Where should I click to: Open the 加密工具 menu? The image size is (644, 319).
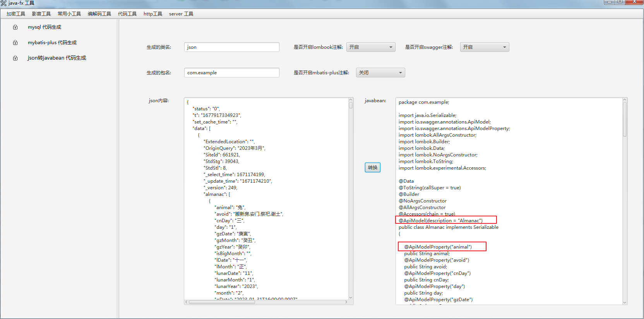pos(16,14)
